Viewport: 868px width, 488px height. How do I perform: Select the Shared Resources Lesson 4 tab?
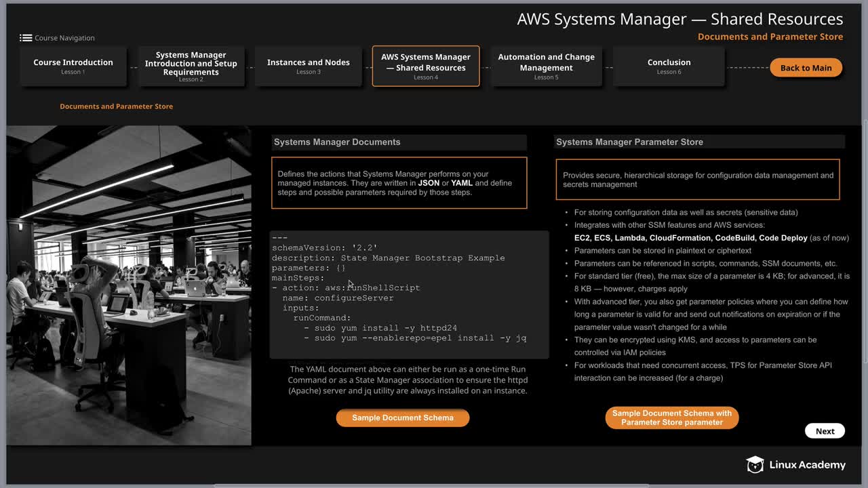click(x=426, y=66)
